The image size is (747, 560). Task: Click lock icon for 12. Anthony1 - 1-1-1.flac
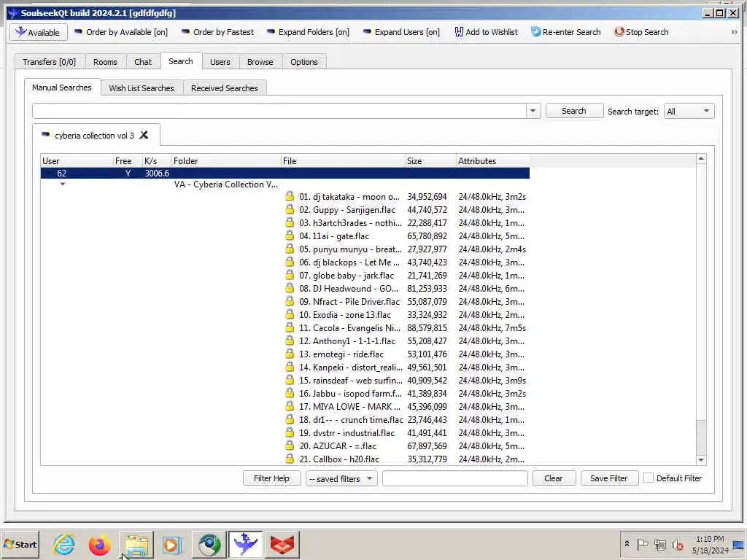290,341
